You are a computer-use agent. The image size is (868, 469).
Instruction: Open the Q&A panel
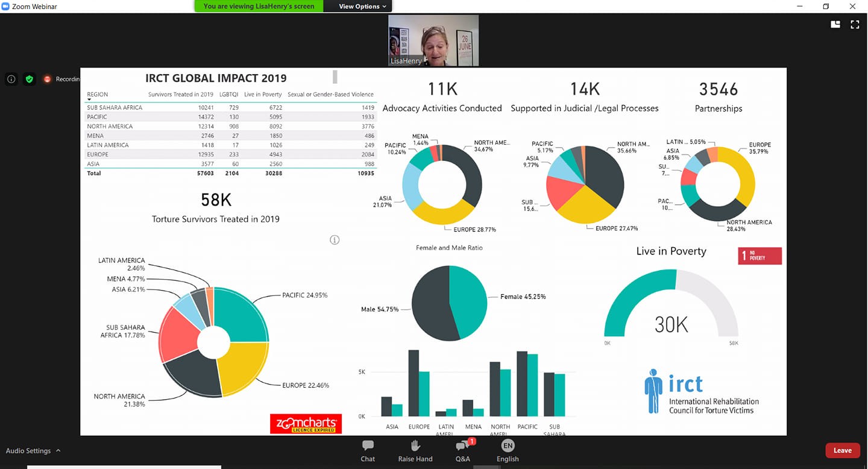coord(462,450)
